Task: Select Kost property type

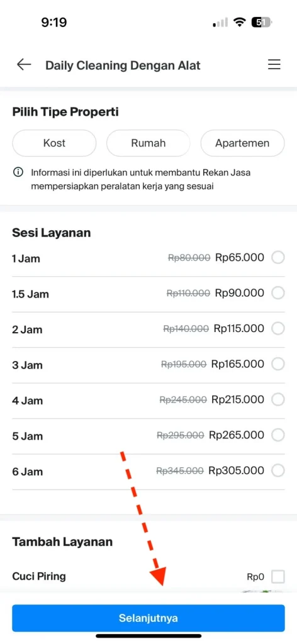Action: pos(54,143)
